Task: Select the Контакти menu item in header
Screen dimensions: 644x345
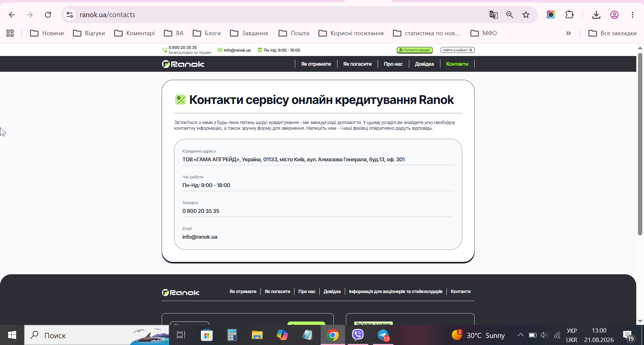Action: coord(457,64)
